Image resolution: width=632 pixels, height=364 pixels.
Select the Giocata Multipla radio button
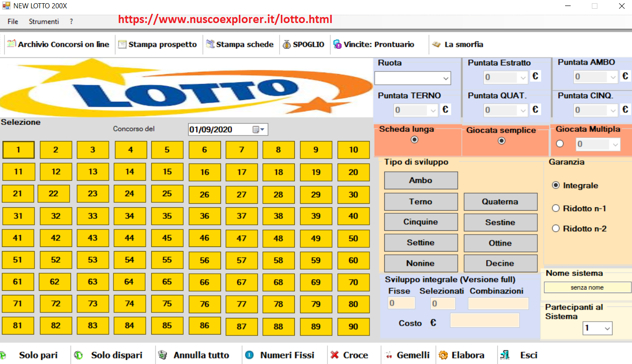click(560, 144)
